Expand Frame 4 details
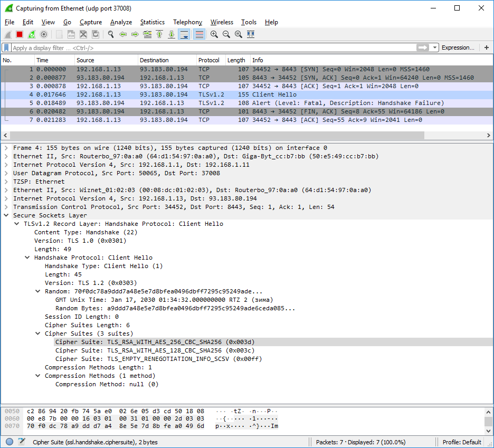Viewport: 494px width, 448px height. (6, 148)
